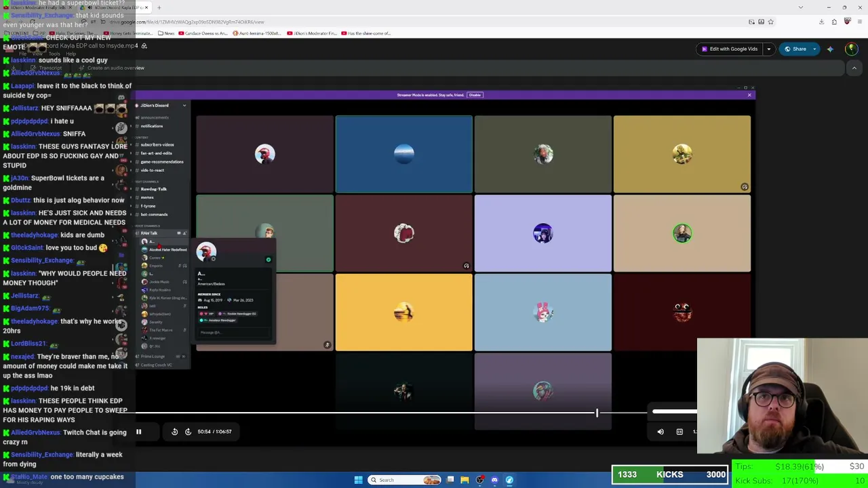Select the Rawdog-Talk text channel
The image size is (868, 488).
point(153,189)
